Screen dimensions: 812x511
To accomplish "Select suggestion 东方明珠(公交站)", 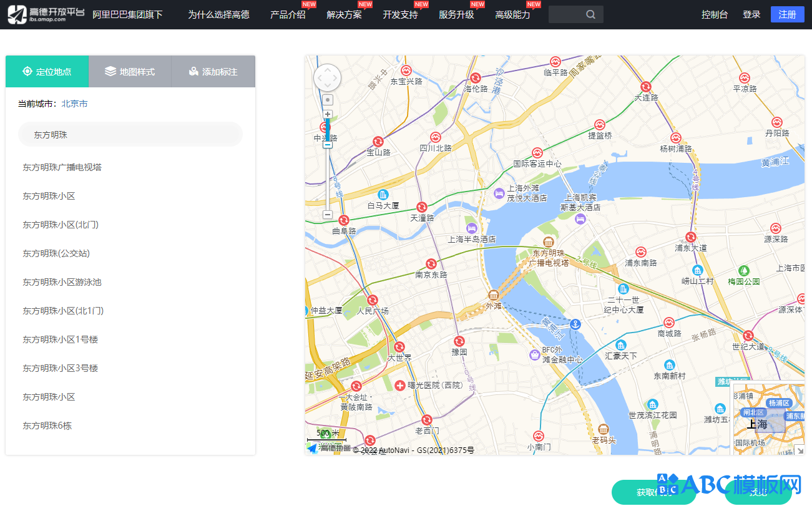I will click(x=56, y=253).
